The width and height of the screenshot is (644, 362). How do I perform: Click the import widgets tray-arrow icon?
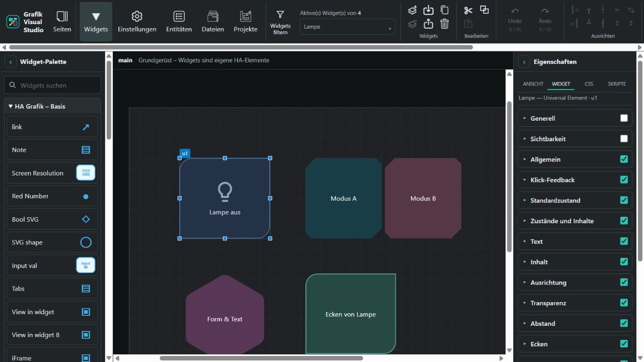click(428, 10)
